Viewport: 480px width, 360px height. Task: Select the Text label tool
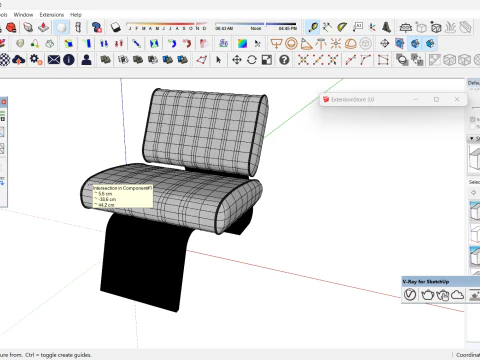tap(357, 27)
